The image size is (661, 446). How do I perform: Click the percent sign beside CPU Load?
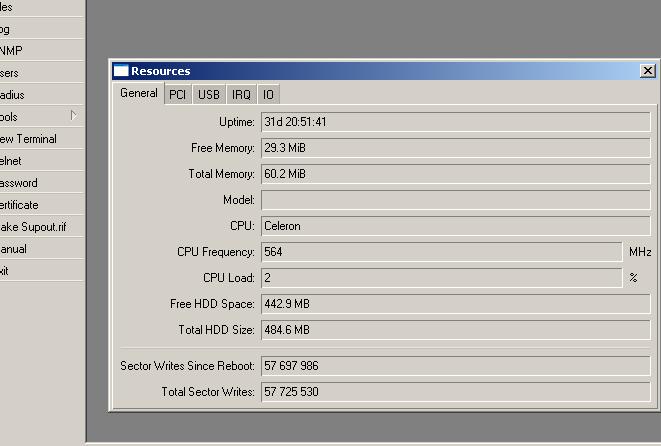click(633, 278)
